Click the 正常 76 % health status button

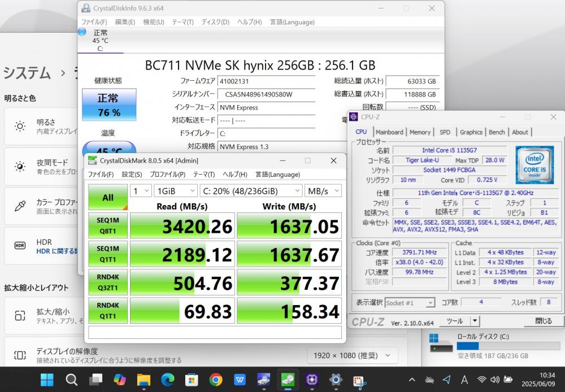109,105
